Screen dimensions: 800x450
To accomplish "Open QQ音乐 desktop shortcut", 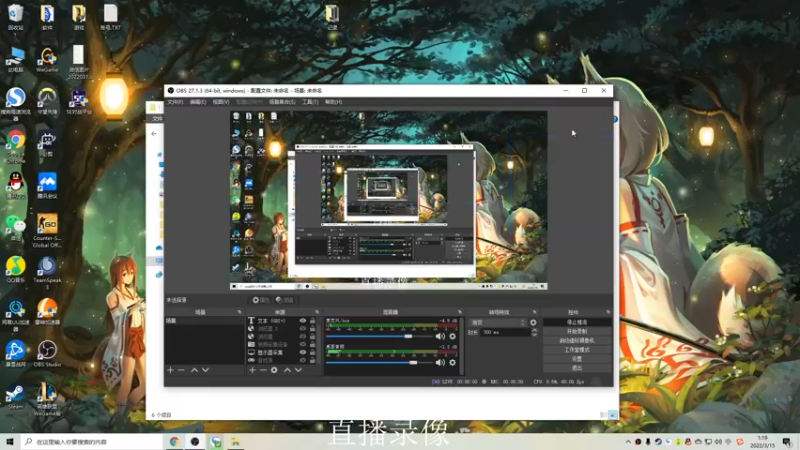I will coord(15,269).
